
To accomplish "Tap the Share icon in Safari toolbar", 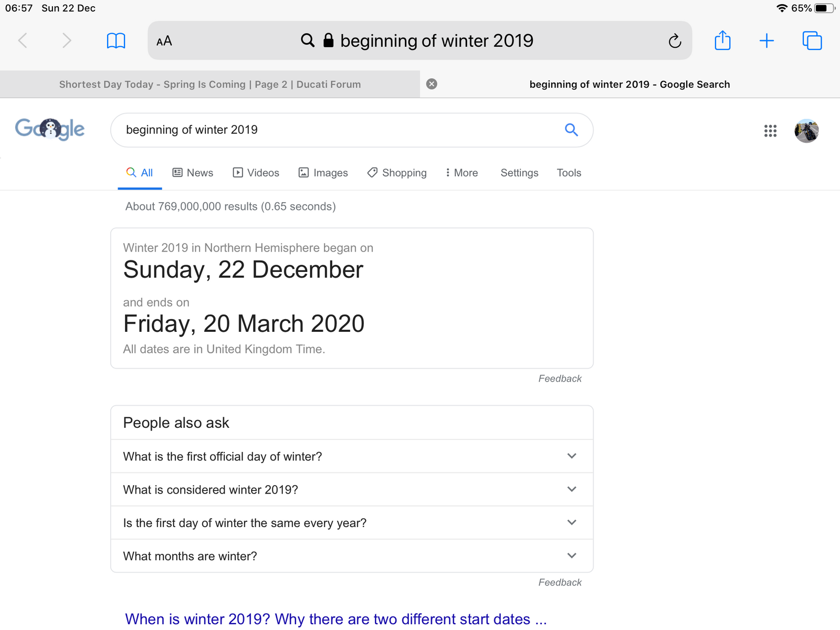I will 722,40.
